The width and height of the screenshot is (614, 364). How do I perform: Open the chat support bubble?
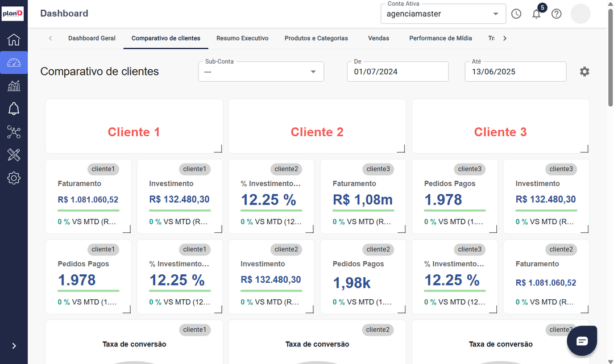[x=582, y=341]
